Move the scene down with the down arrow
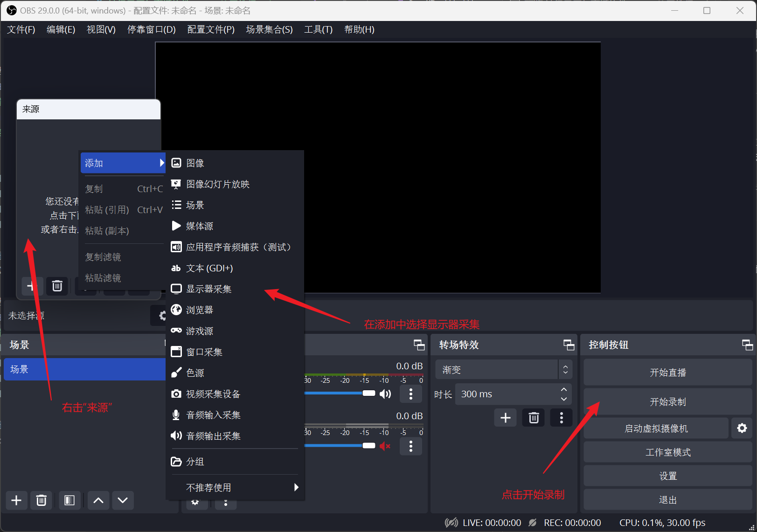Viewport: 757px width, 532px height. point(123,500)
